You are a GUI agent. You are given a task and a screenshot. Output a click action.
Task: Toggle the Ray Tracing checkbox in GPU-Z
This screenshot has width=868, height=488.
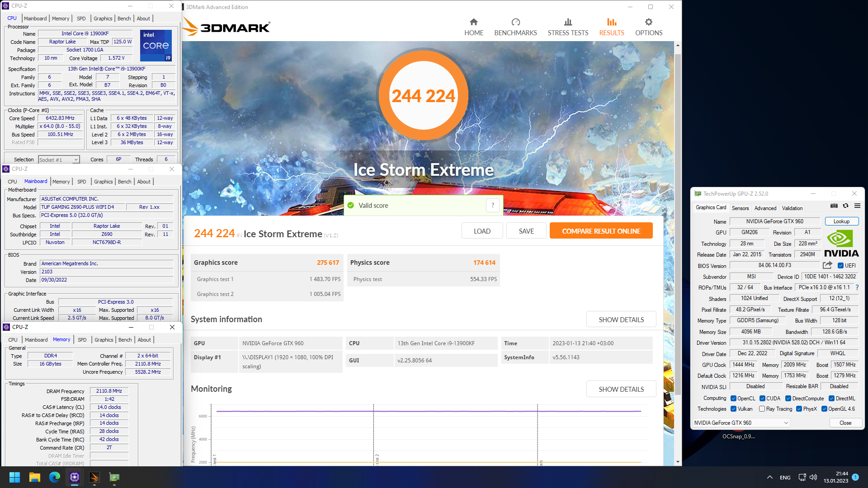pos(762,409)
